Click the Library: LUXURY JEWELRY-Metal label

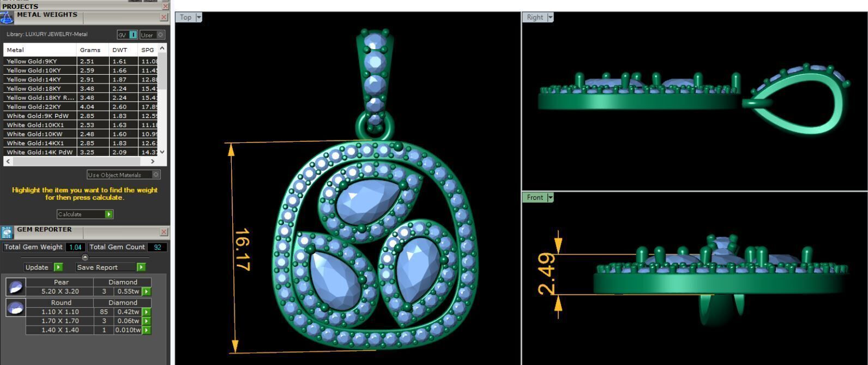47,34
